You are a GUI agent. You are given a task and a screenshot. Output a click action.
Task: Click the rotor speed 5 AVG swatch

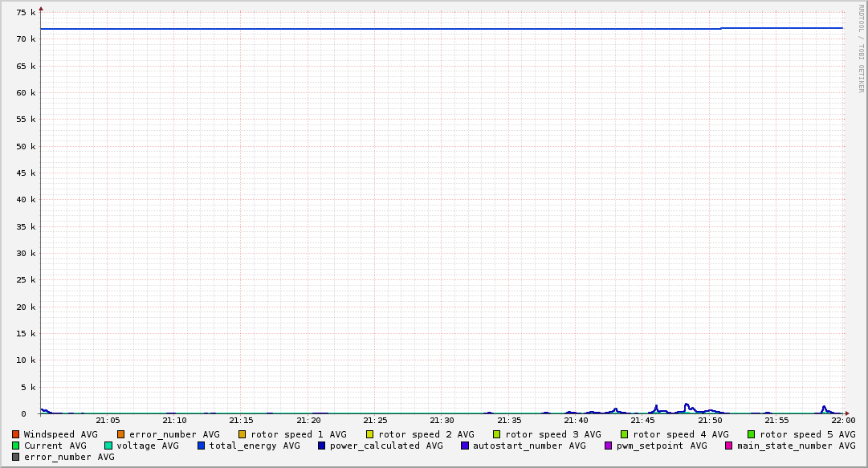pos(752,434)
